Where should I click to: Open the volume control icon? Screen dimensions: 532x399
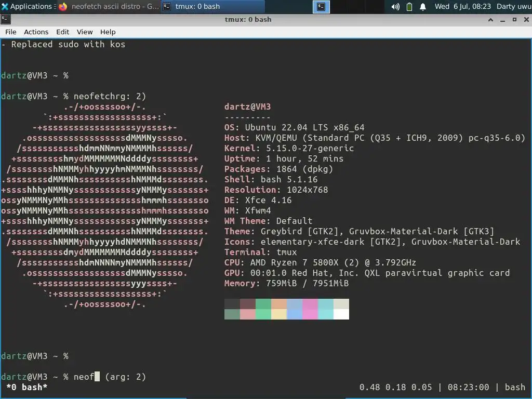tap(395, 7)
